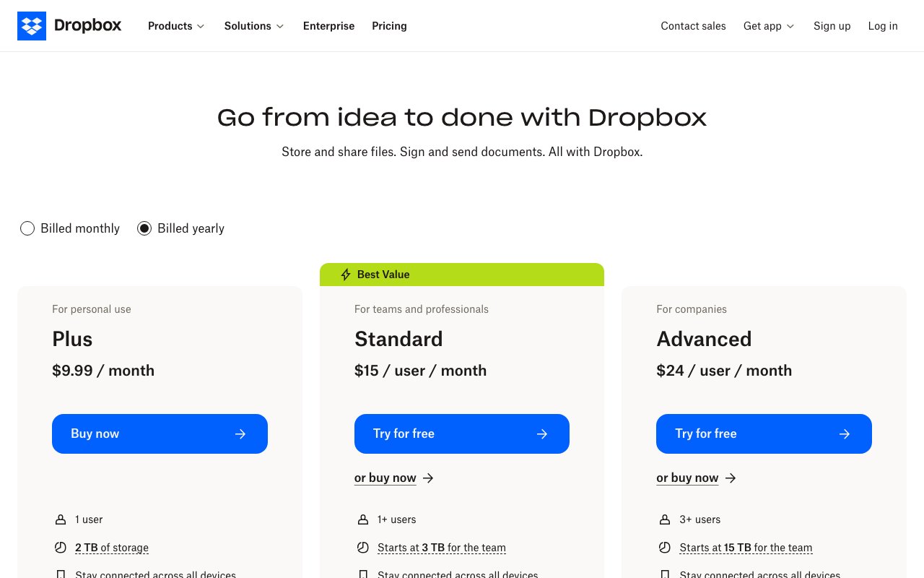This screenshot has width=924, height=578.
Task: Open the Solutions dropdown menu
Action: point(254,26)
